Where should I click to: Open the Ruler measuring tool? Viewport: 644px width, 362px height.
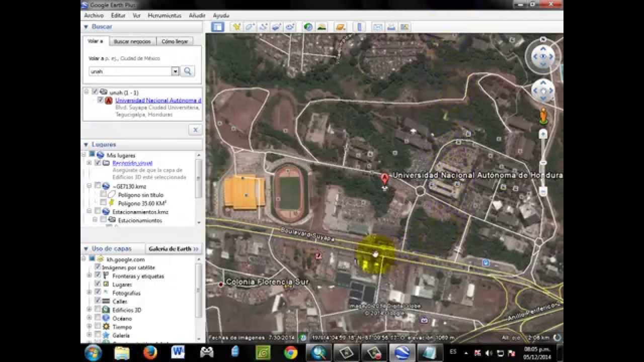(359, 27)
